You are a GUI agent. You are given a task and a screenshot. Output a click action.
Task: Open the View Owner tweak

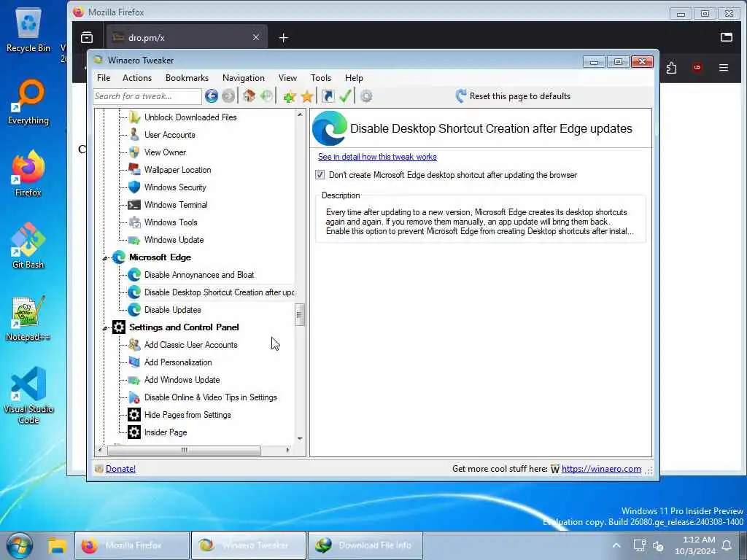(165, 152)
